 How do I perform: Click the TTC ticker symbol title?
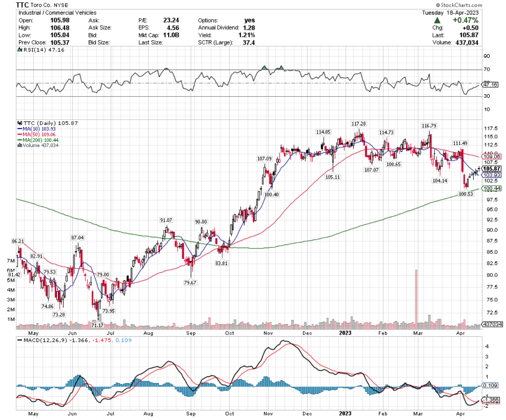point(23,5)
